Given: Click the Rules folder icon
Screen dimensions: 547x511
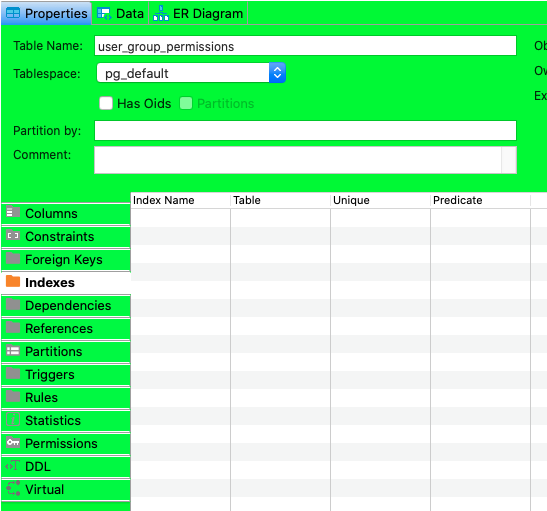Looking at the screenshot, I should pos(13,396).
